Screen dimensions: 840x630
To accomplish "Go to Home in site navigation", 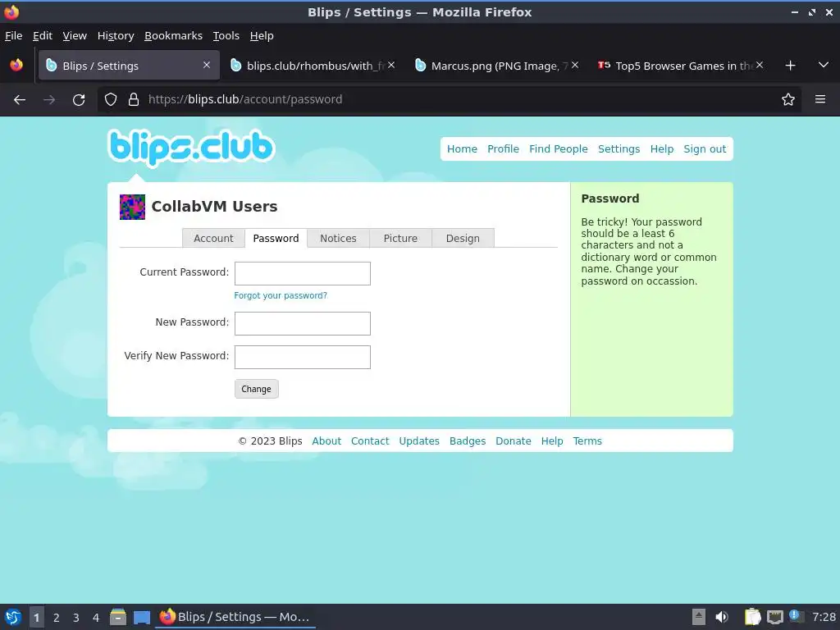I will pos(462,149).
